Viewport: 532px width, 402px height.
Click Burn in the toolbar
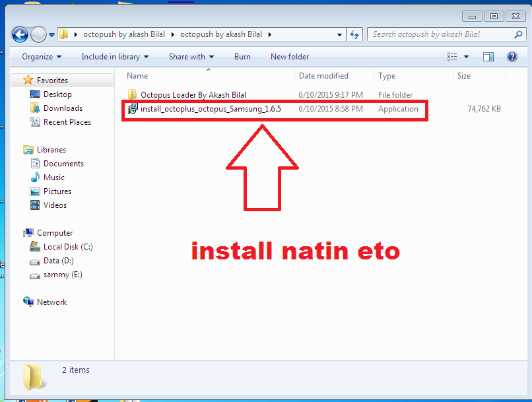click(242, 57)
